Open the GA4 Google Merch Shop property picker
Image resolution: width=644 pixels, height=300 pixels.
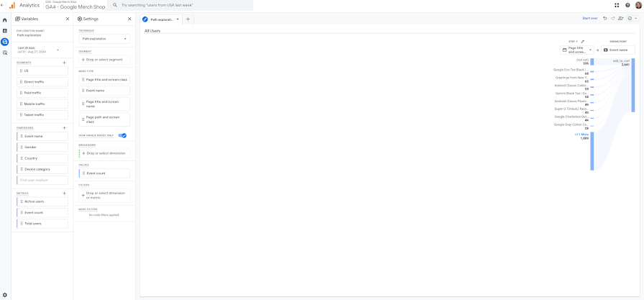(x=75, y=5)
